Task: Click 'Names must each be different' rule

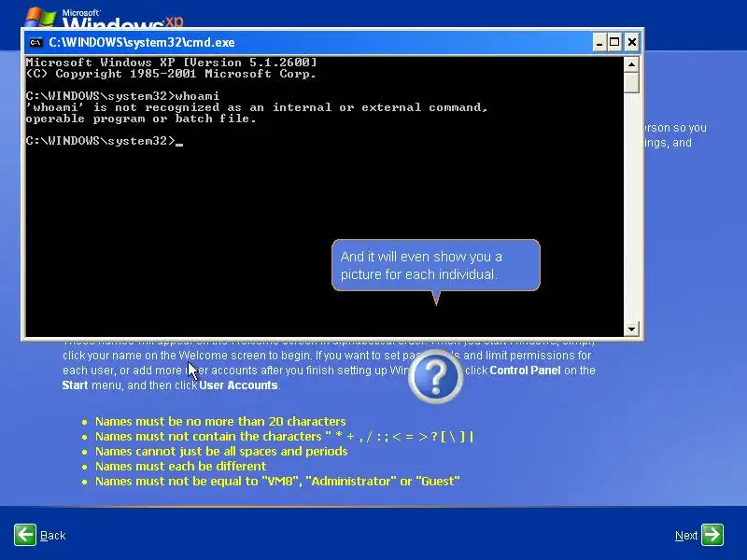Action: pos(180,466)
